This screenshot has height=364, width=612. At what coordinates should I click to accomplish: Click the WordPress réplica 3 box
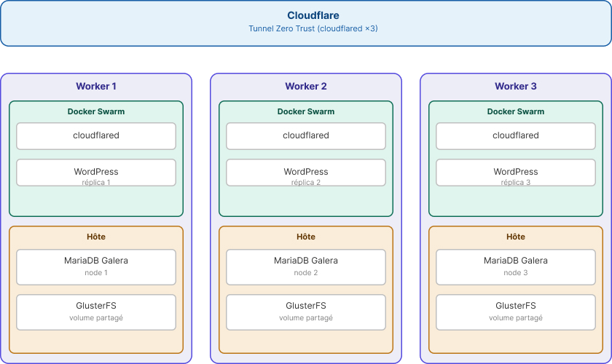click(516, 173)
